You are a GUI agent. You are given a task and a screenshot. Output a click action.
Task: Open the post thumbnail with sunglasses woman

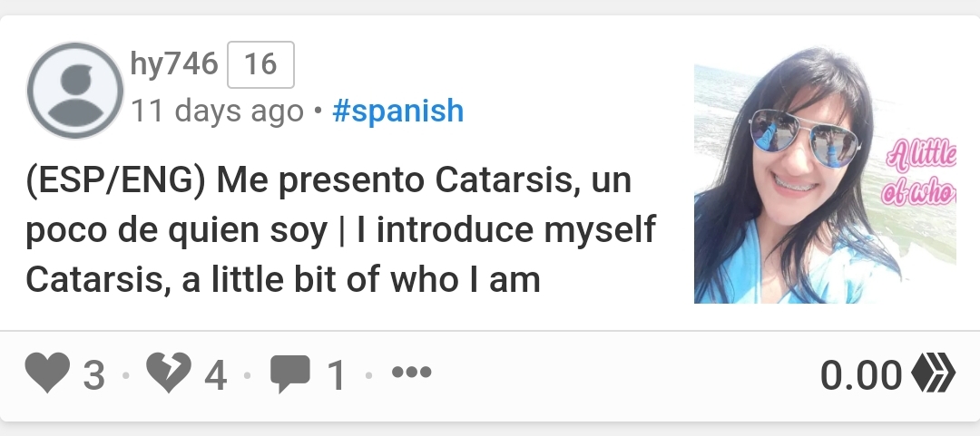(x=825, y=175)
